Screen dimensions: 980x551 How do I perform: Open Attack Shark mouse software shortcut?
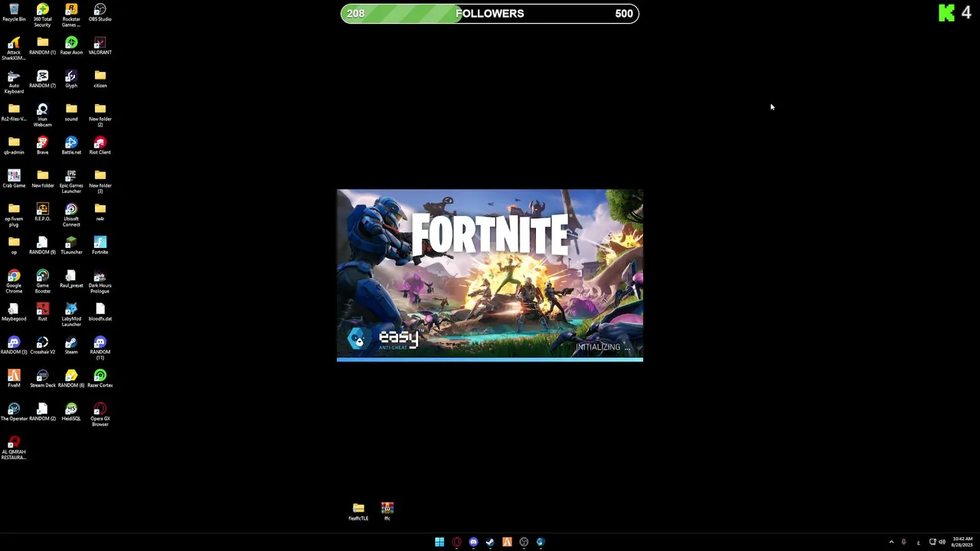(14, 48)
